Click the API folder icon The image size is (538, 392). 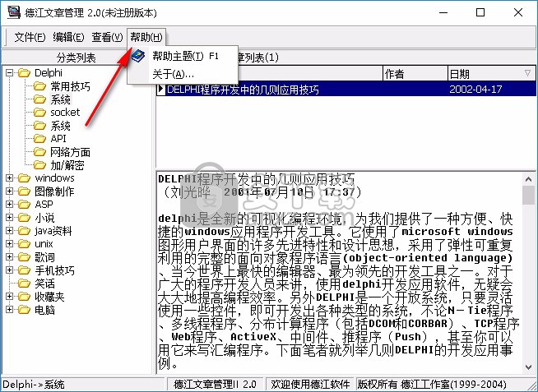pyautogui.click(x=39, y=138)
